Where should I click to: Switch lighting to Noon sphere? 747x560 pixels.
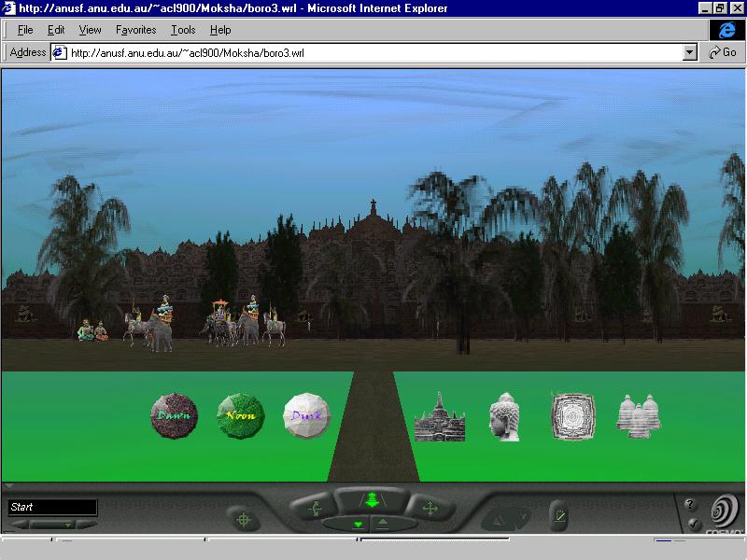(241, 415)
